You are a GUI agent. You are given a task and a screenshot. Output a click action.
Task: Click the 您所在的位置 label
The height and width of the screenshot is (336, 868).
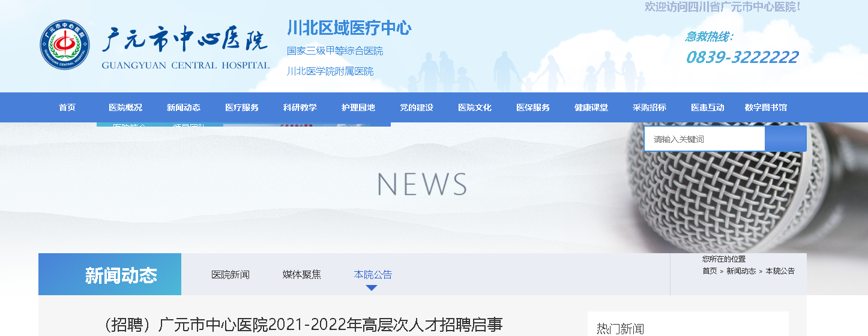coord(724,259)
